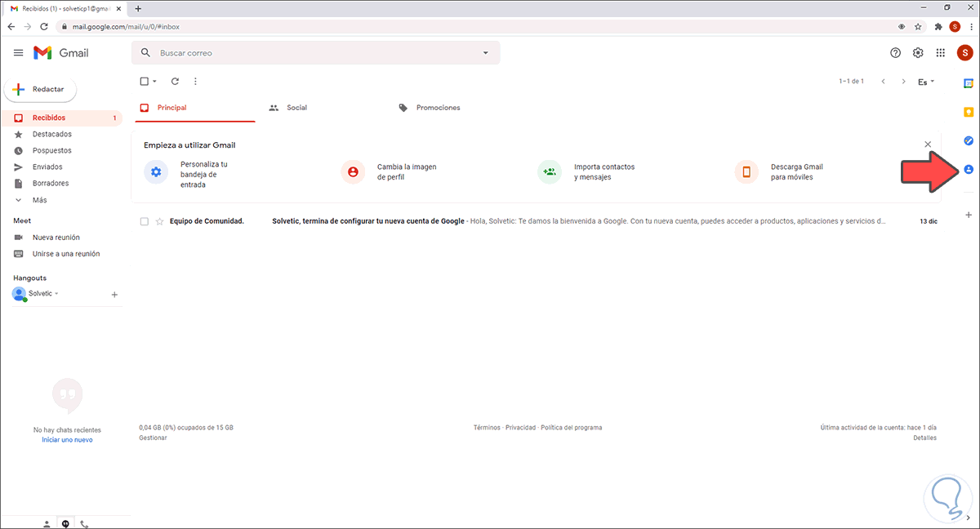Select the Equipo de Comunidad email checkbox
The height and width of the screenshot is (529, 980).
click(x=145, y=221)
